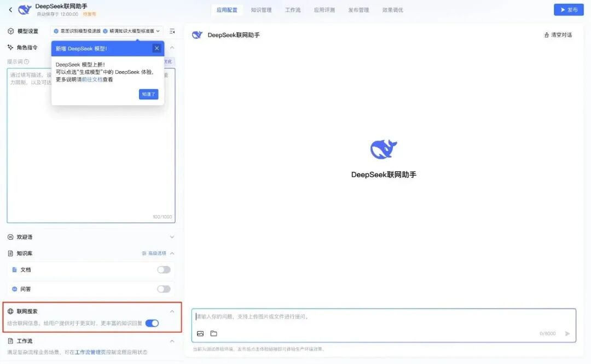Viewport: 591px width, 364px height.
Task: Click the 模型设置 cube icon
Action: pos(10,31)
